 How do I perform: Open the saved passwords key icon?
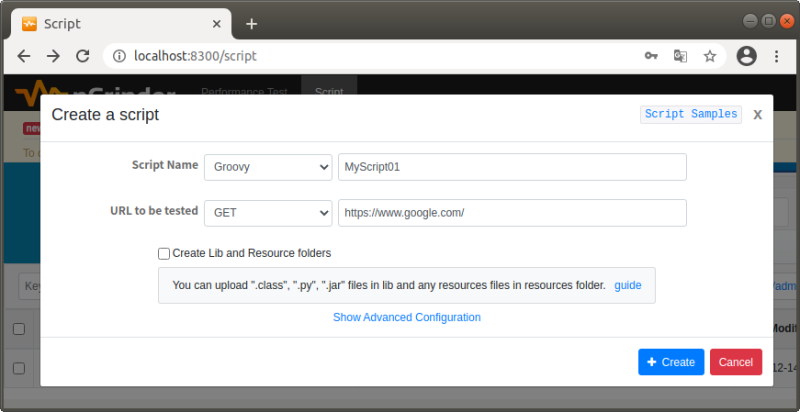click(651, 56)
